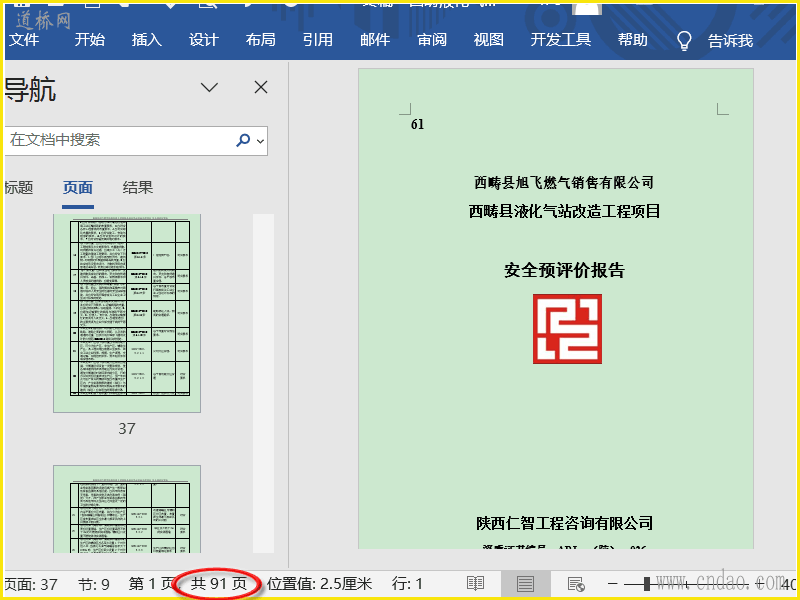Open the 文件 menu
The image size is (800, 600).
pyautogui.click(x=24, y=39)
